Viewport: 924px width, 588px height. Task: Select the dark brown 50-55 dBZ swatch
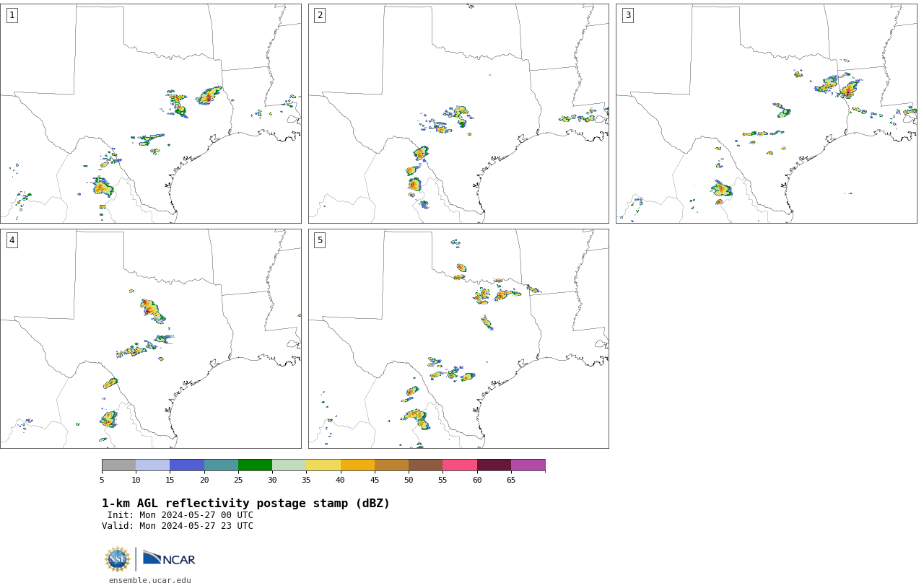tap(426, 465)
